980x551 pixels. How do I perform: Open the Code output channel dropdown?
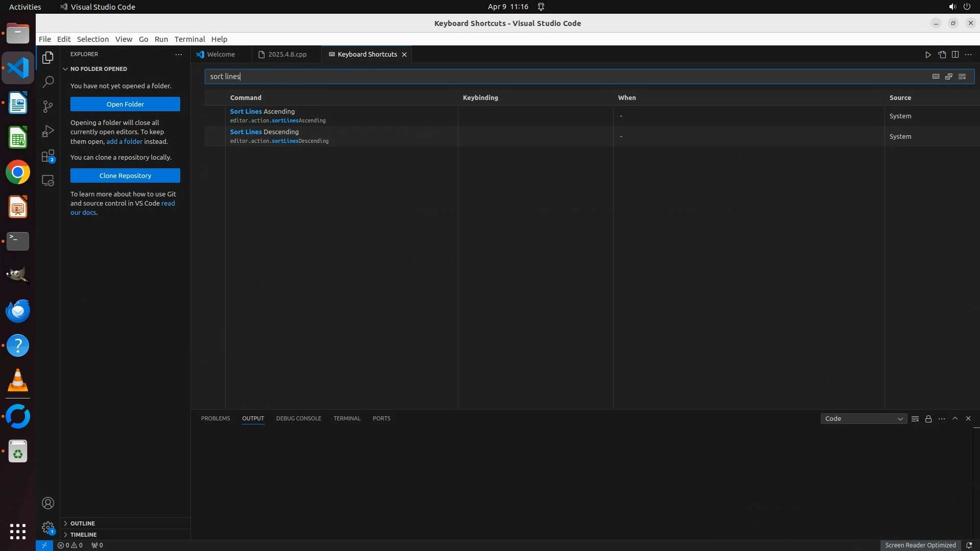click(x=864, y=419)
